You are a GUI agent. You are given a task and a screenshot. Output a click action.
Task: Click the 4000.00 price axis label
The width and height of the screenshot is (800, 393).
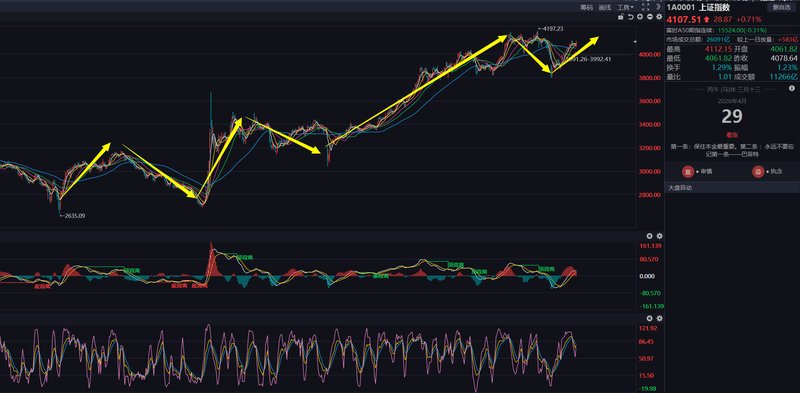pyautogui.click(x=650, y=55)
